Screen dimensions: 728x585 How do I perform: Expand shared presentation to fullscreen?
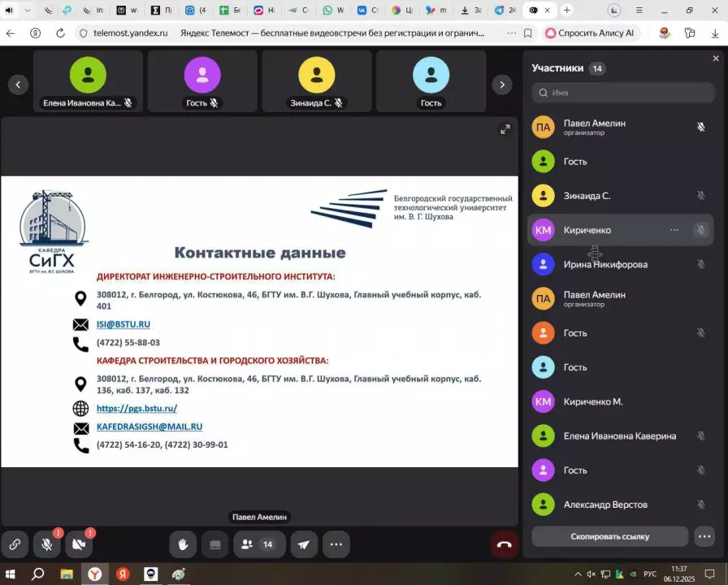(x=505, y=129)
